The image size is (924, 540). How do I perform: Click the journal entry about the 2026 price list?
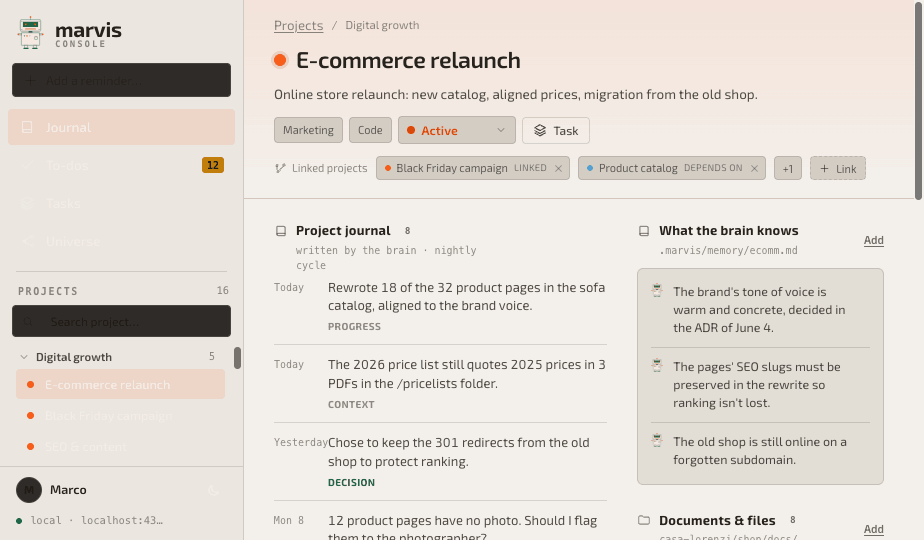466,374
